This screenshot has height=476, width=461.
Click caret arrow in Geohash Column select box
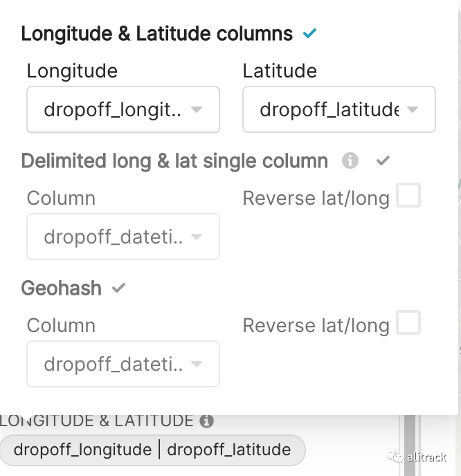point(197,364)
